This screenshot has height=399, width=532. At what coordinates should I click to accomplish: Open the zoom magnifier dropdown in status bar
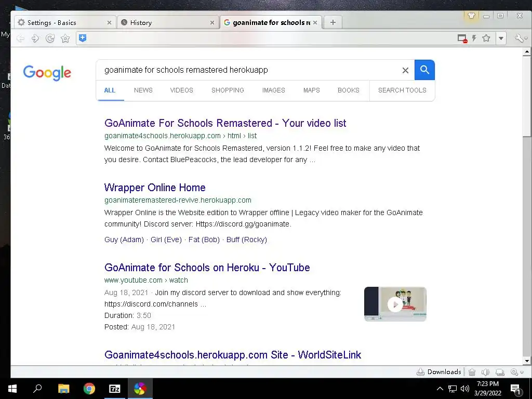pos(516,372)
